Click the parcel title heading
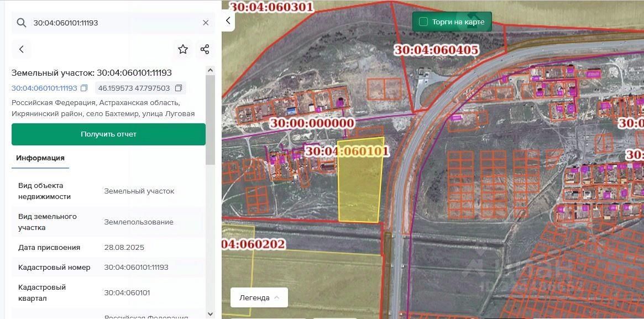The image size is (644, 319). pyautogui.click(x=92, y=72)
